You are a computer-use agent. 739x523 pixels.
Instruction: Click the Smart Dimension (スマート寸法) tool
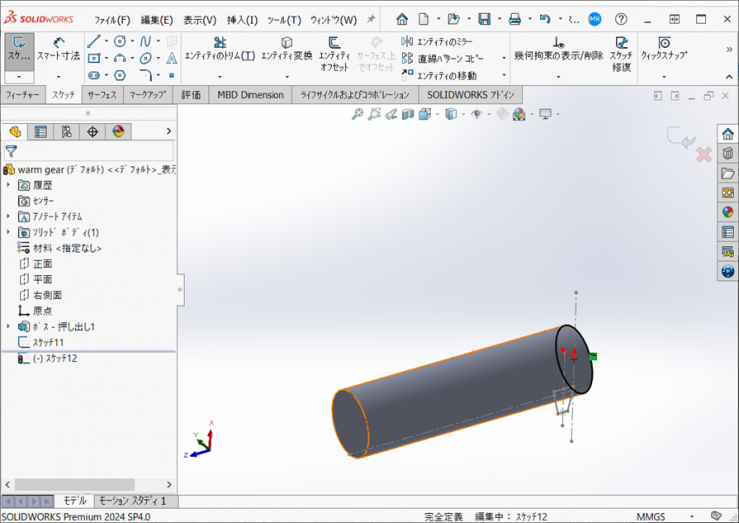click(x=58, y=49)
